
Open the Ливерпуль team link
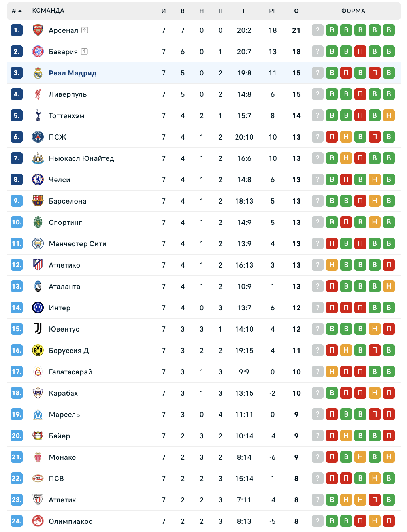[x=68, y=94]
